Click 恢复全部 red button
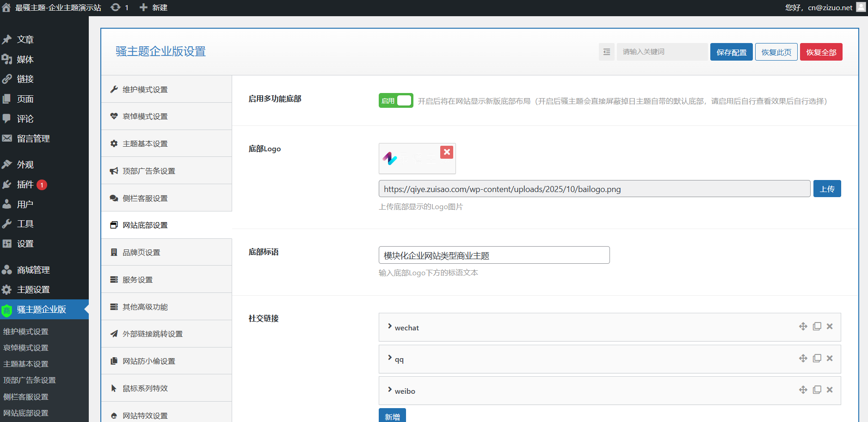Image resolution: width=868 pixels, height=422 pixels. [x=821, y=52]
